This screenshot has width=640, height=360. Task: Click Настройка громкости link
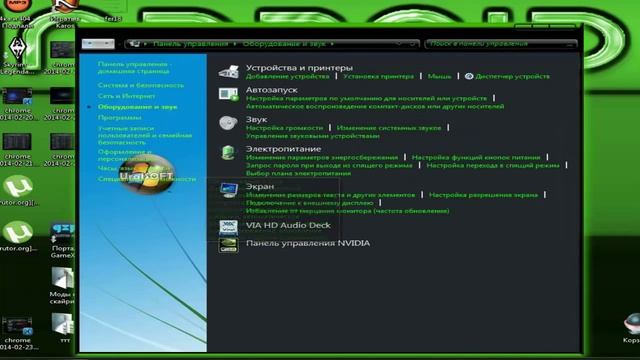284,128
